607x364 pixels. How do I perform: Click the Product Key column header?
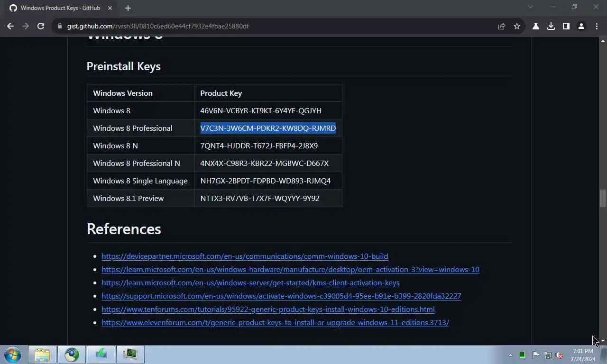221,93
